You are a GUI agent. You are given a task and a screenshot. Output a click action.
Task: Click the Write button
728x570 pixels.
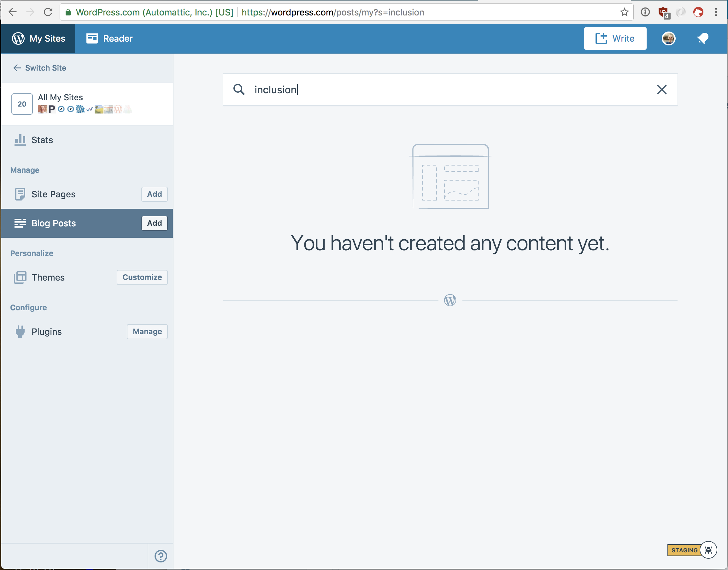click(x=615, y=38)
